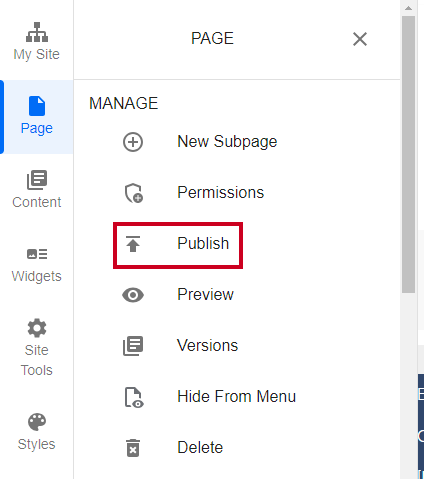Click the scrollbar up arrow
The width and height of the screenshot is (424, 479).
point(408,8)
